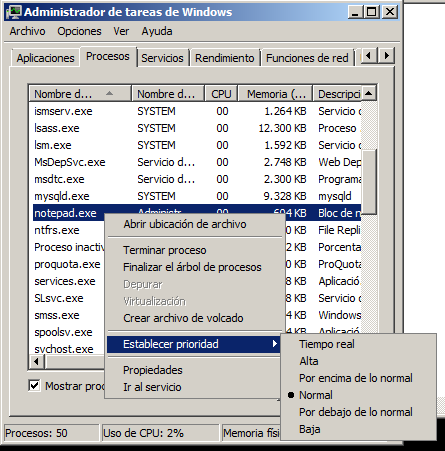Click the vertical scrollbar thumb in process list
Screen dimensions: 445x451
click(369, 181)
